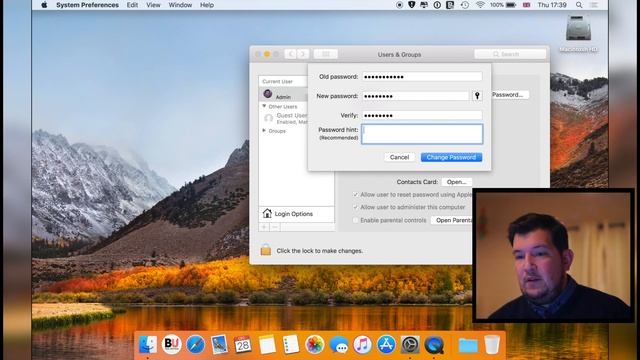Viewport: 640px width, 360px height.
Task: Click the Cancel button
Action: pyautogui.click(x=399, y=157)
